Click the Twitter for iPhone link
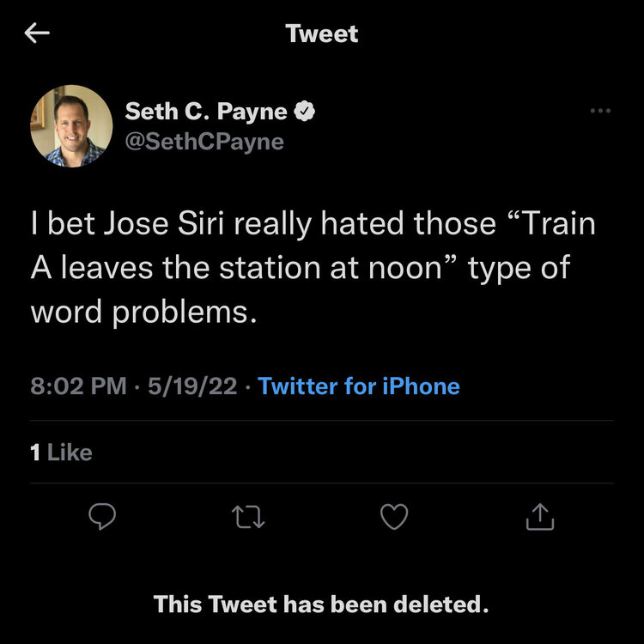Screen dimensions: 644x644 359,386
